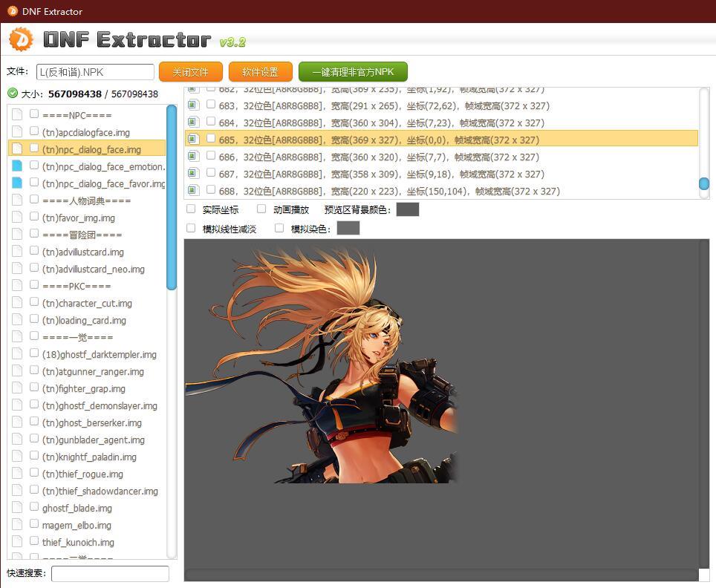This screenshot has height=588, width=716.
Task: Select (tn)character_cut.img in the file list
Action: (x=87, y=303)
